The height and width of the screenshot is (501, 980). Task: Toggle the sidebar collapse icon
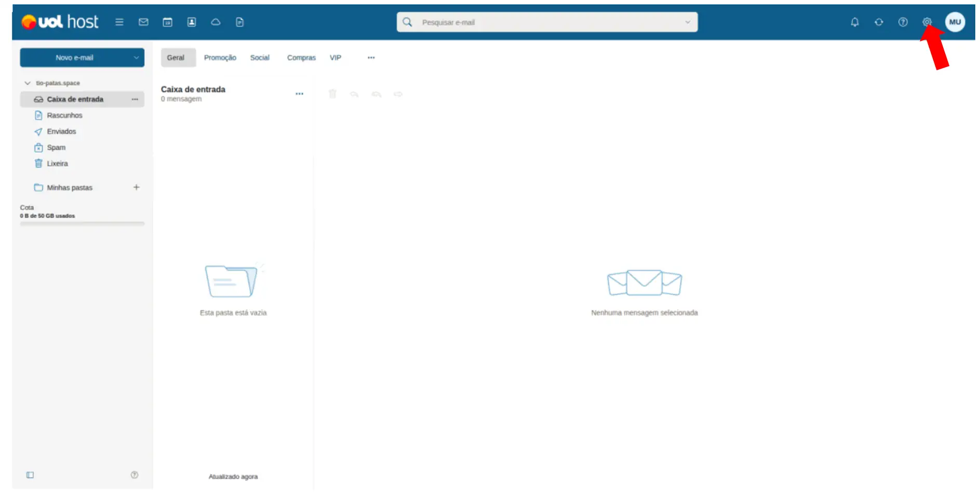[30, 475]
